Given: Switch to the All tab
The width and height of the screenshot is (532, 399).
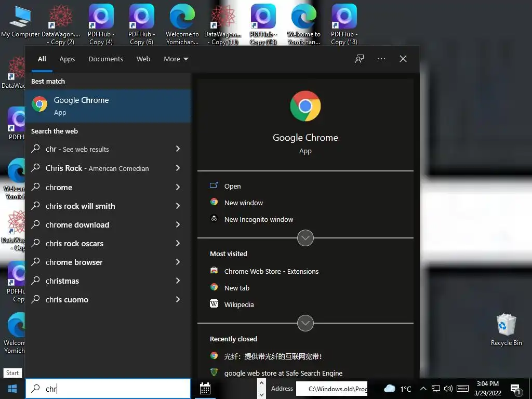Looking at the screenshot, I should coord(42,59).
